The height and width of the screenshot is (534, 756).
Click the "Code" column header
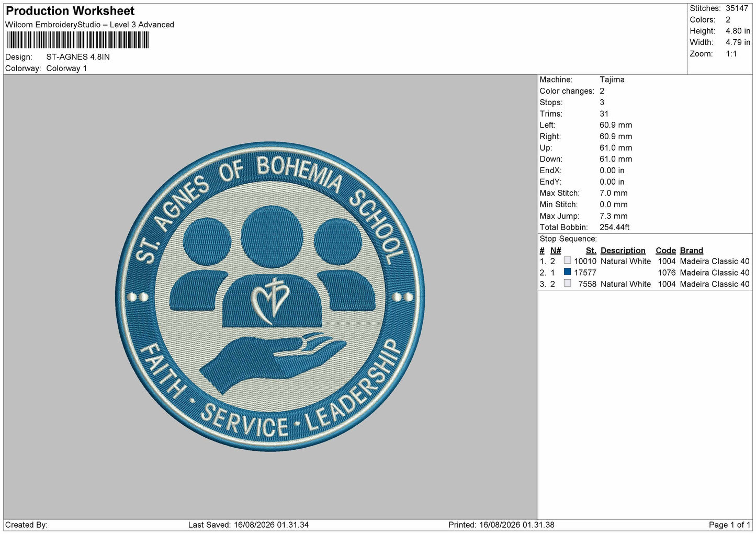tap(666, 251)
